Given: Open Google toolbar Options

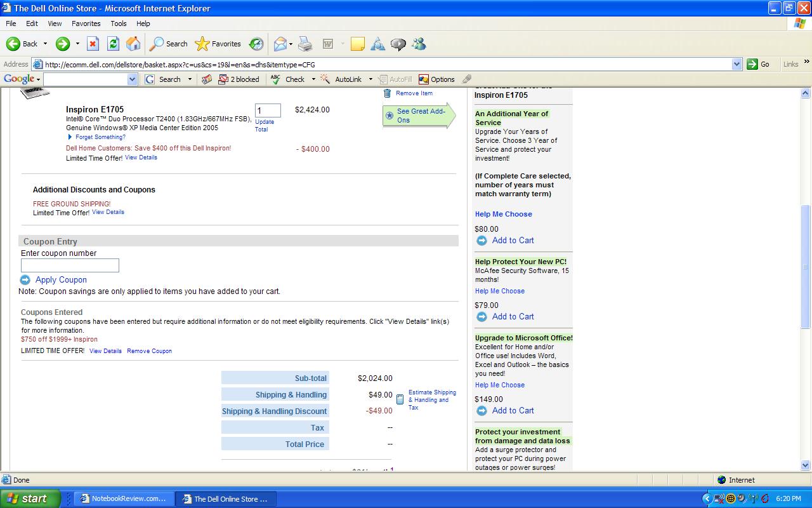Looking at the screenshot, I should [436, 79].
